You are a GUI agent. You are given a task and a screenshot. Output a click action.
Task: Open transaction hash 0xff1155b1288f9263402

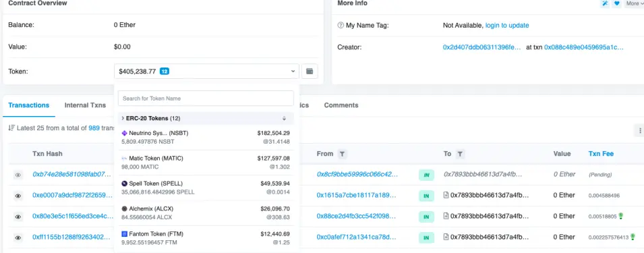[x=71, y=237]
